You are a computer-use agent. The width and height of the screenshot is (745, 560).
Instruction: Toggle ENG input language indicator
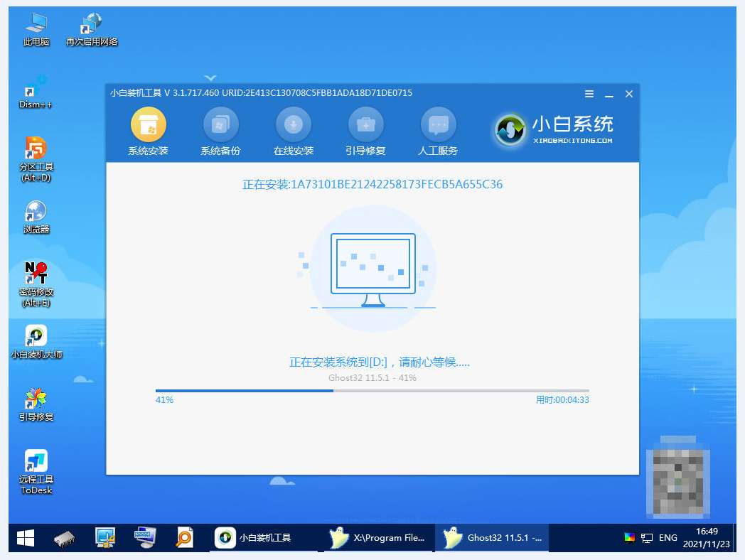pyautogui.click(x=668, y=538)
